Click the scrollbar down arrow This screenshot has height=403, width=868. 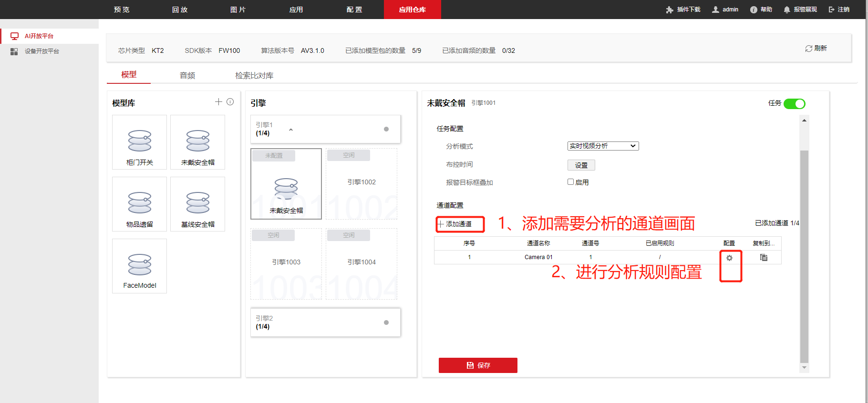pyautogui.click(x=804, y=367)
